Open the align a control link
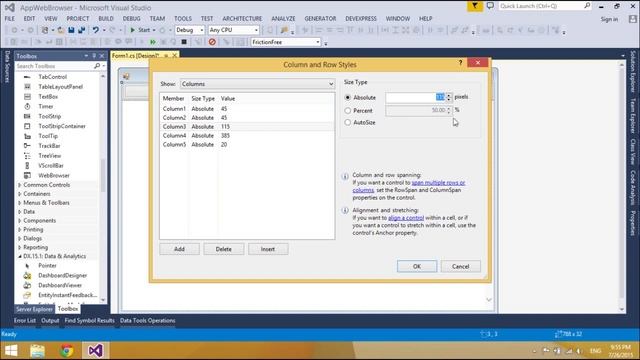 point(406,218)
